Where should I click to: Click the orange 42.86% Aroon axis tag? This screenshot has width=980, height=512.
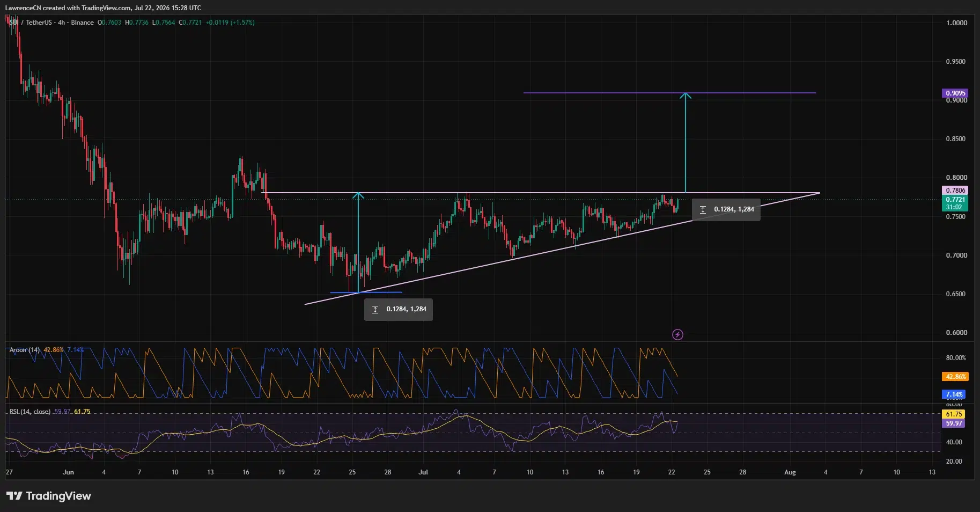[x=955, y=377]
